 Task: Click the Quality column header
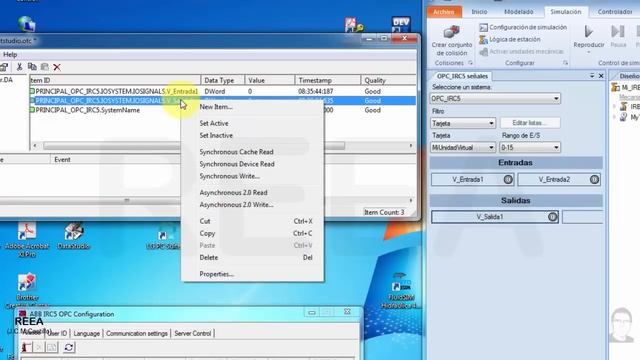pos(389,80)
